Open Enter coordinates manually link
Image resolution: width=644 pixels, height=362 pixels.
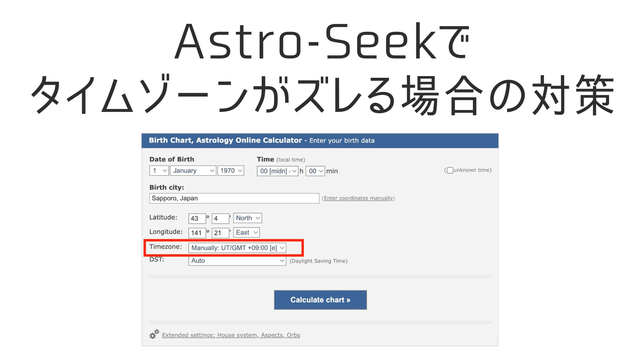point(358,198)
